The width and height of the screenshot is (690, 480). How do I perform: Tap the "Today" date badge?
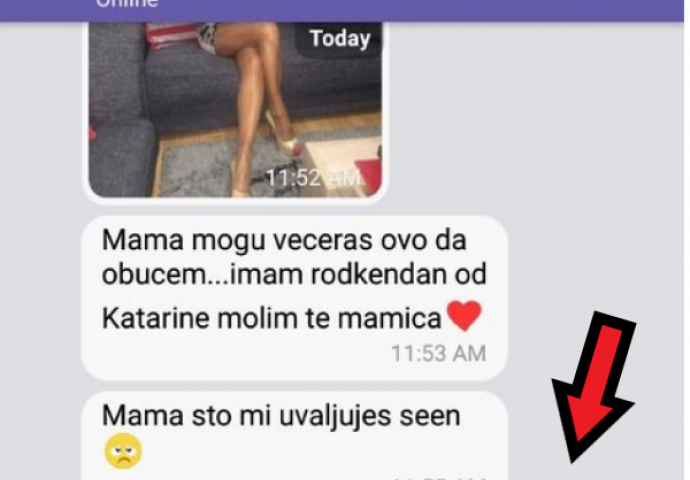click(x=340, y=39)
